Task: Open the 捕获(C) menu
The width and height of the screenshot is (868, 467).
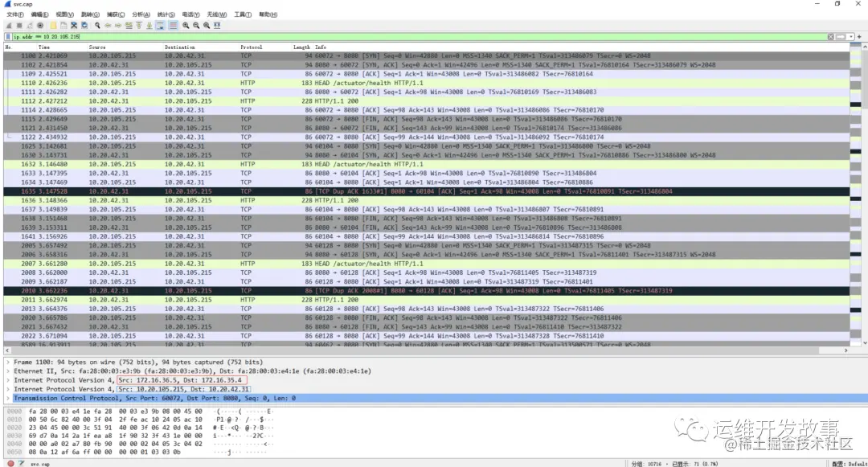Action: (x=116, y=14)
